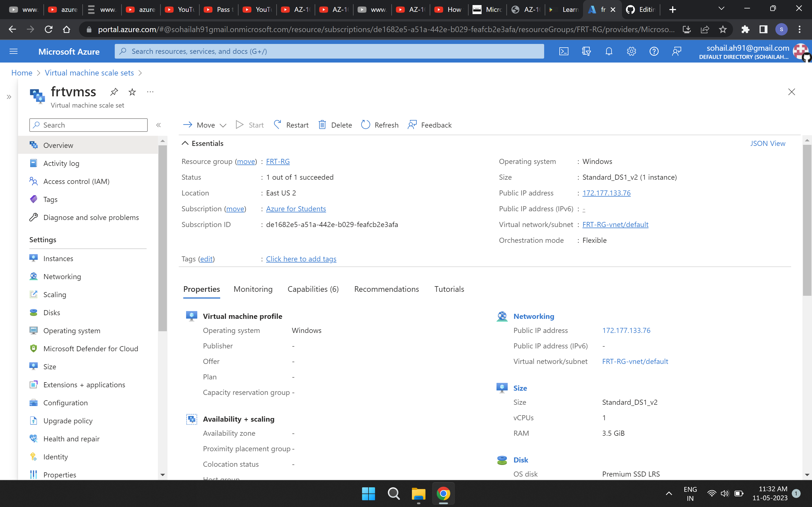Mark frtvmss as a favorite
The height and width of the screenshot is (507, 812).
point(132,92)
